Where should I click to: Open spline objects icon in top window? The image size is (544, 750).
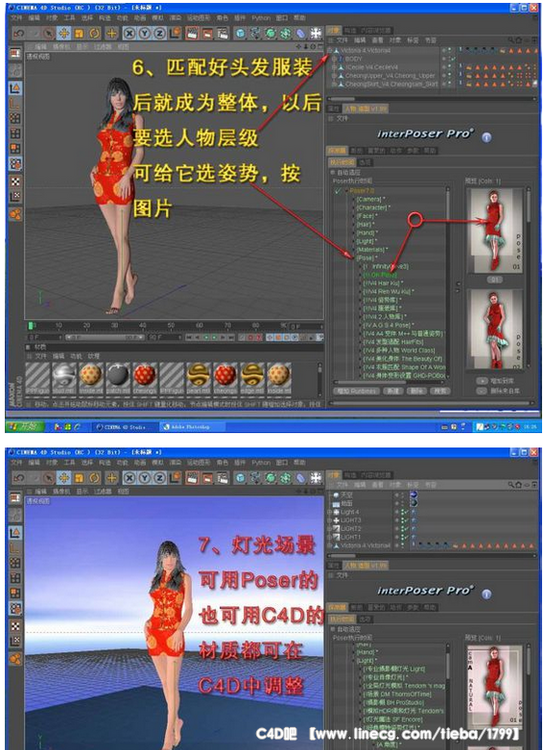(x=255, y=33)
